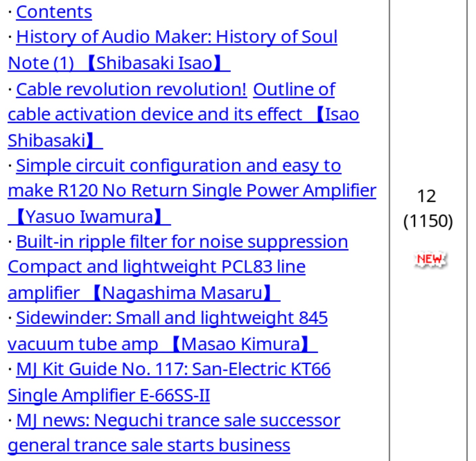Open Simple circuit configuration R120 amplifier link
This screenshot has width=476, height=461.
(x=192, y=191)
